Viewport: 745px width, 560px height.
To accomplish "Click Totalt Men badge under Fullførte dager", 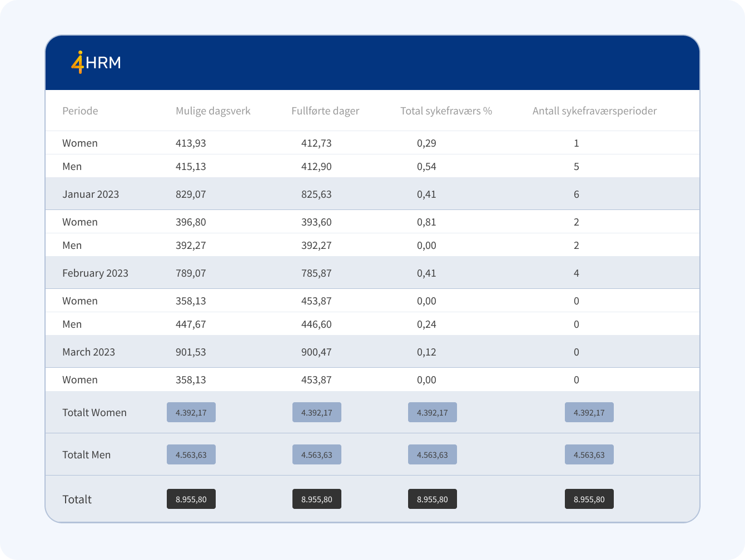I will (317, 454).
